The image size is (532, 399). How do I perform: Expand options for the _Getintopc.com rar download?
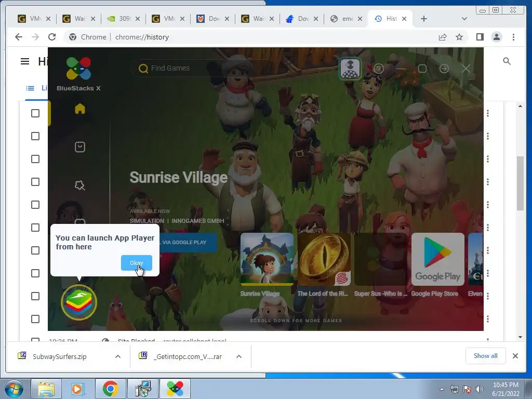[x=239, y=356]
